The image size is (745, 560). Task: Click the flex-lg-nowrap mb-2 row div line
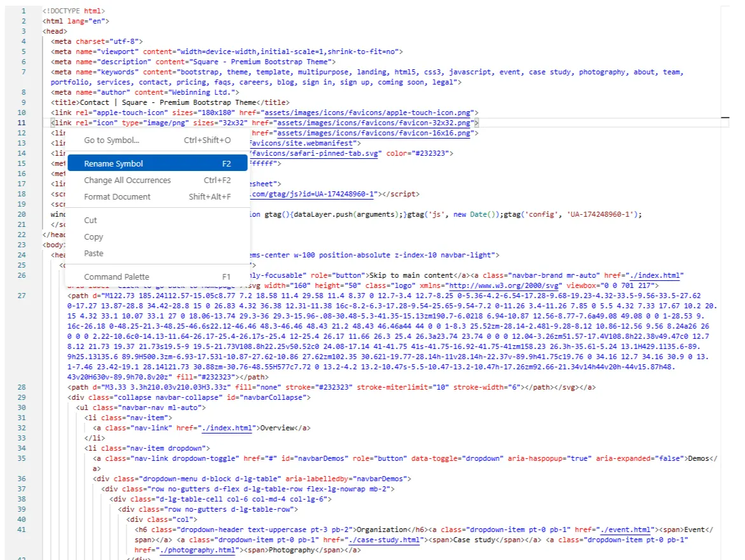247,489
